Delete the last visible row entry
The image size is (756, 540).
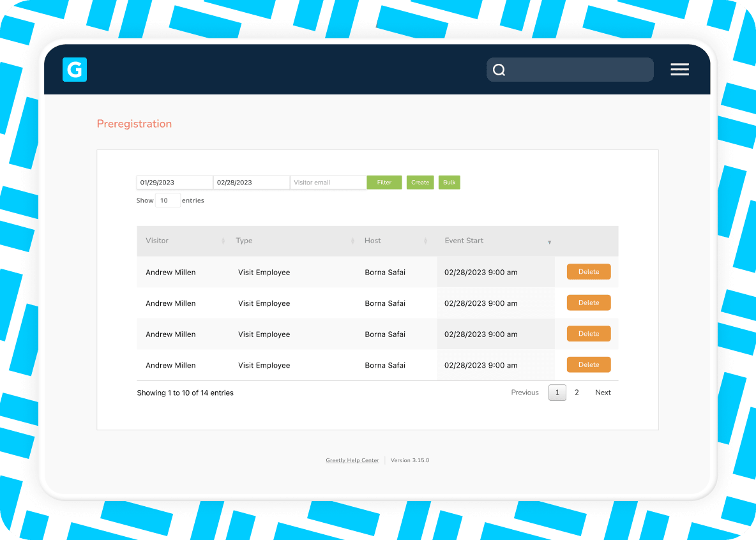(588, 365)
